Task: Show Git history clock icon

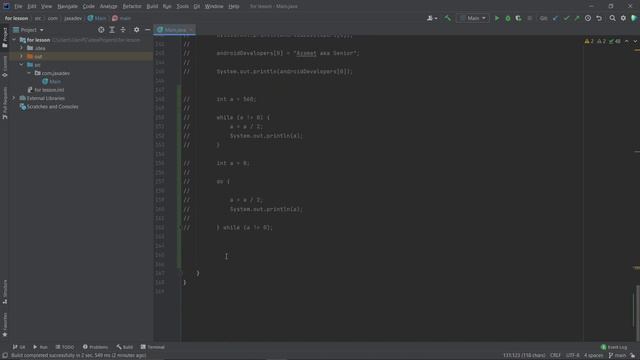Action: pos(588,18)
